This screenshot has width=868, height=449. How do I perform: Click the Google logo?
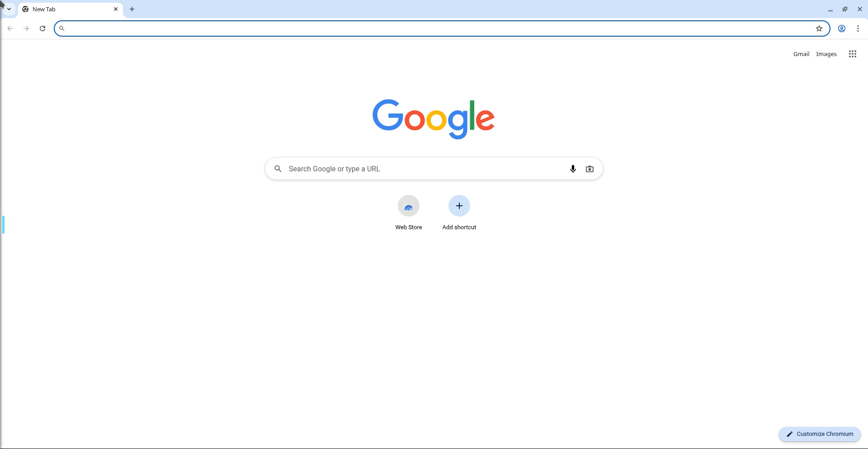434,119
